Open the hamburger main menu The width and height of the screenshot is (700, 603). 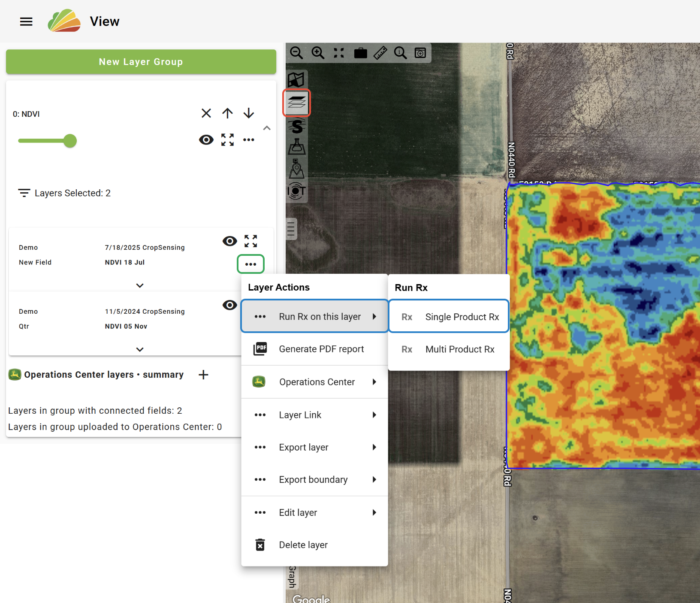tap(26, 21)
